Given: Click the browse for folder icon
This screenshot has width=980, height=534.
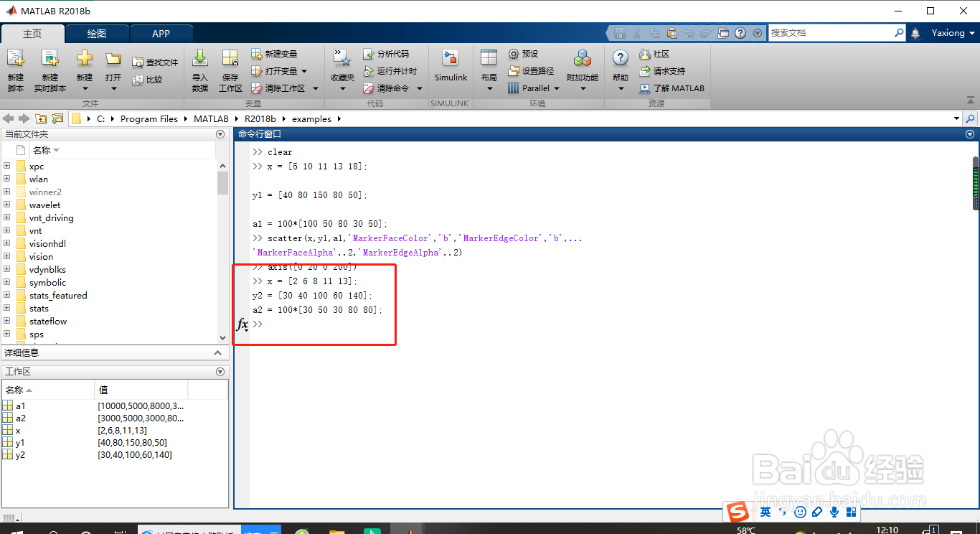Looking at the screenshot, I should (x=57, y=118).
